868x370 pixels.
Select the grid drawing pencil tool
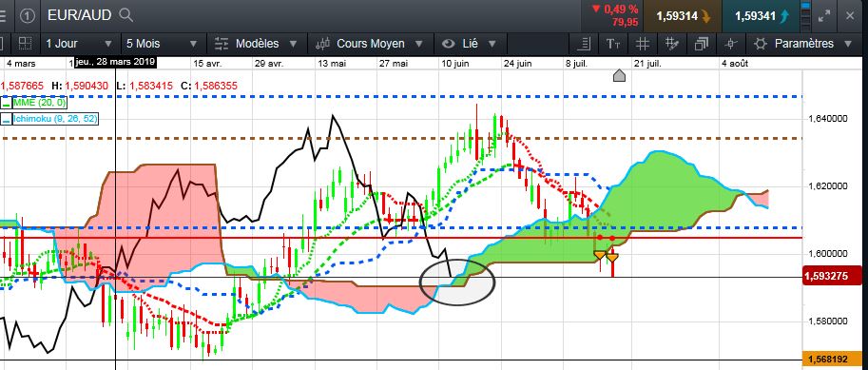click(x=672, y=43)
